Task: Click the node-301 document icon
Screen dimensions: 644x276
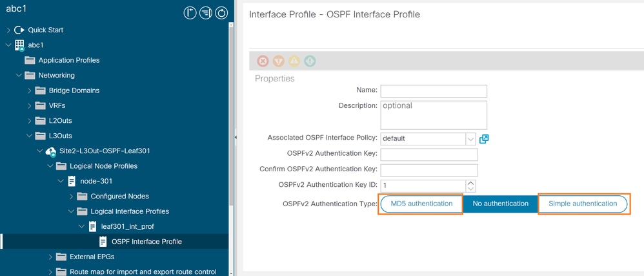Action: pyautogui.click(x=72, y=181)
